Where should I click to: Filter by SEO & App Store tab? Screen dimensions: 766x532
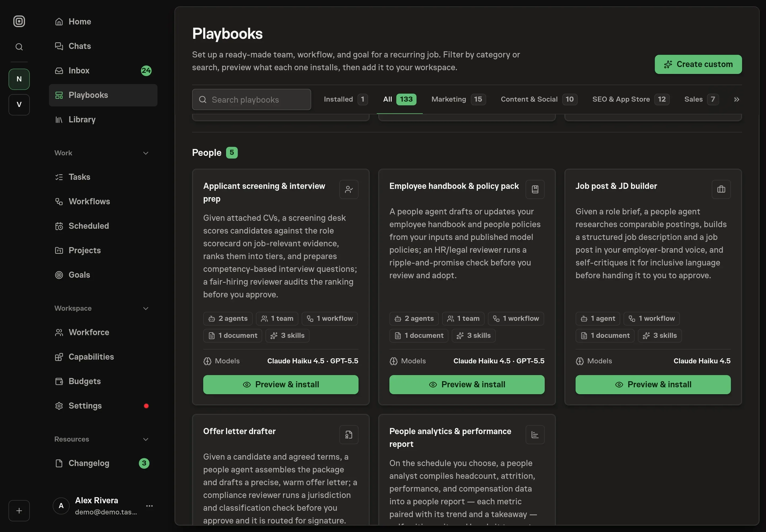631,99
